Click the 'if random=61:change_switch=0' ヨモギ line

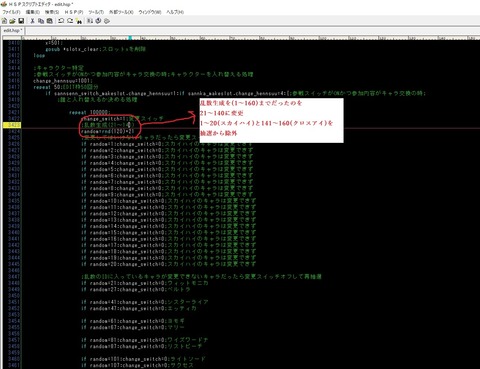click(133, 321)
